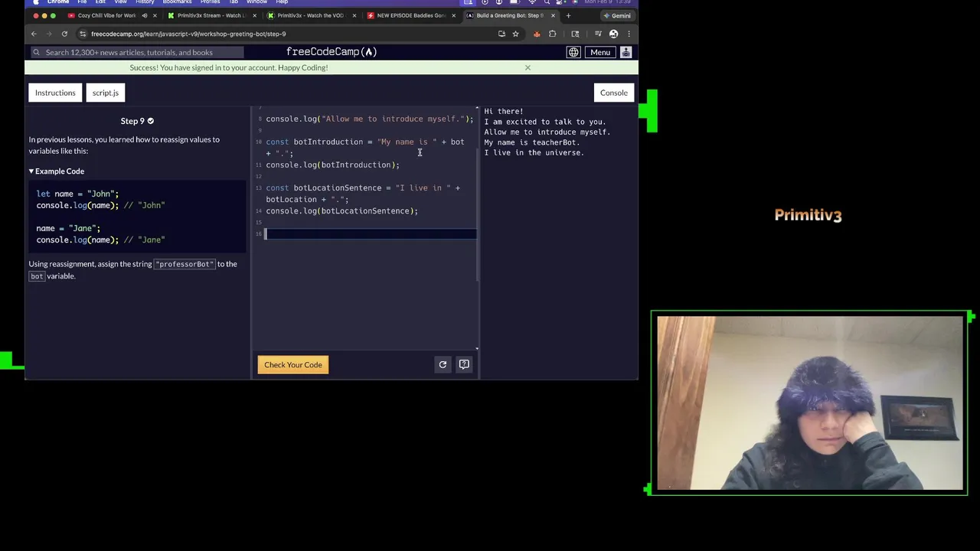Open a new browser tab
Viewport: 980px width, 551px height.
568,15
